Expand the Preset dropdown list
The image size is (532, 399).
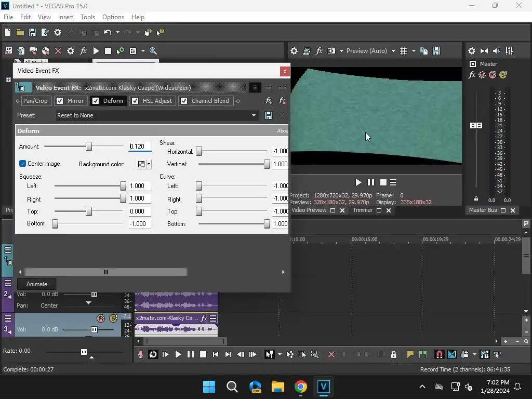[x=254, y=115]
